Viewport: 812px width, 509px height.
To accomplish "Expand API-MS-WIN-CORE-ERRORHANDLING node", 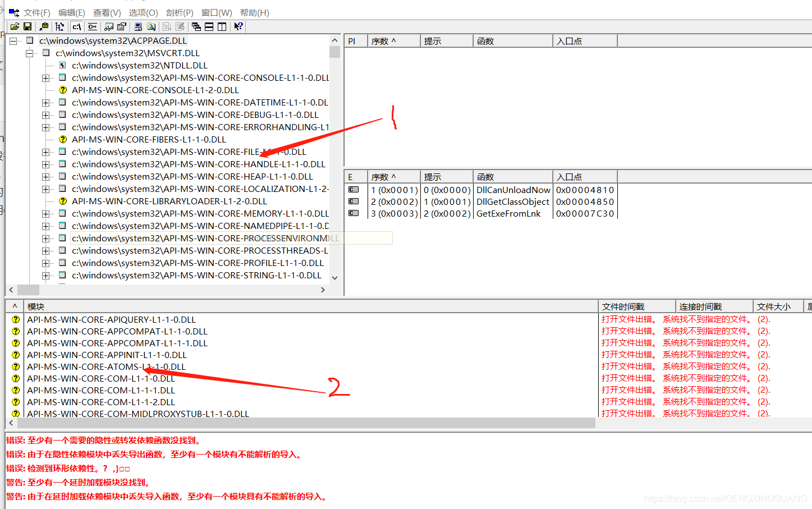I will point(45,127).
